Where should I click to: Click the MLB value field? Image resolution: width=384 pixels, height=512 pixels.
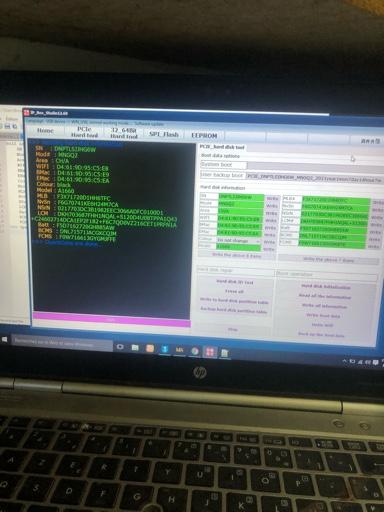(x=336, y=201)
